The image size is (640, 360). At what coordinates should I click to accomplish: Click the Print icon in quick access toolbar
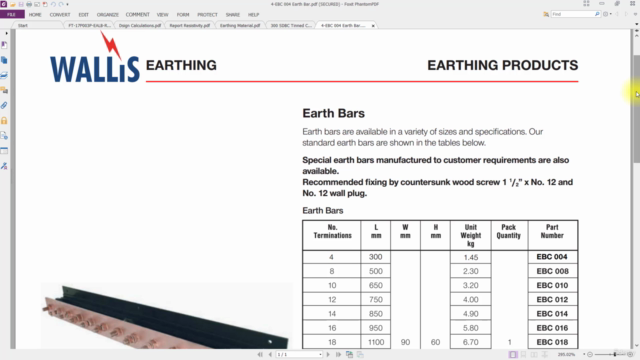(29, 4)
